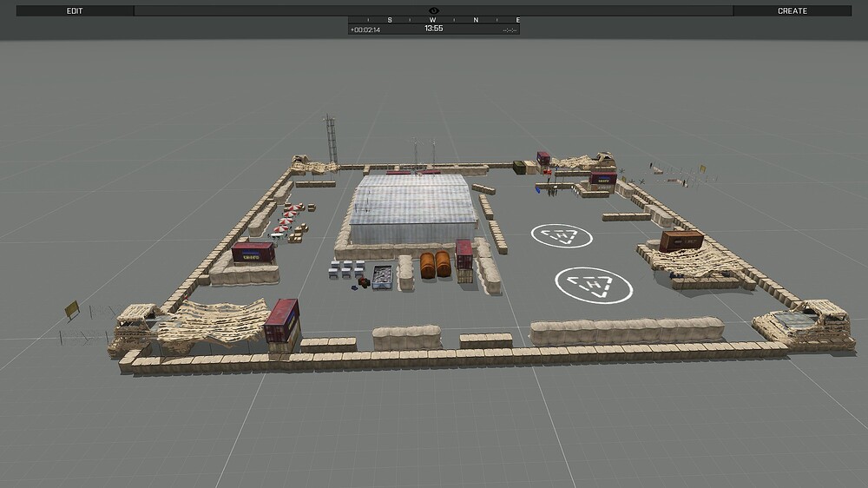
Task: Select the yellow sign board outside the wall
Action: pos(71,309)
